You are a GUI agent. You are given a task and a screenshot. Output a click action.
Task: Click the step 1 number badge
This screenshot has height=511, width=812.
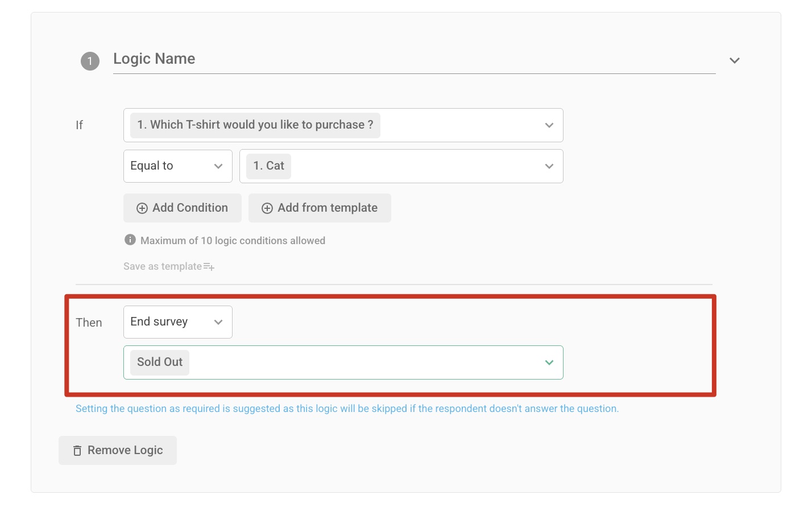click(x=89, y=61)
